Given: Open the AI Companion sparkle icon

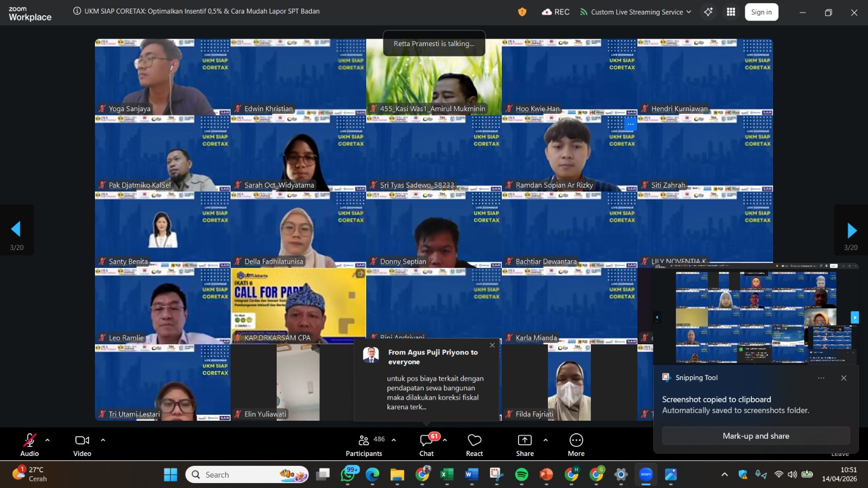Looking at the screenshot, I should click(x=708, y=12).
